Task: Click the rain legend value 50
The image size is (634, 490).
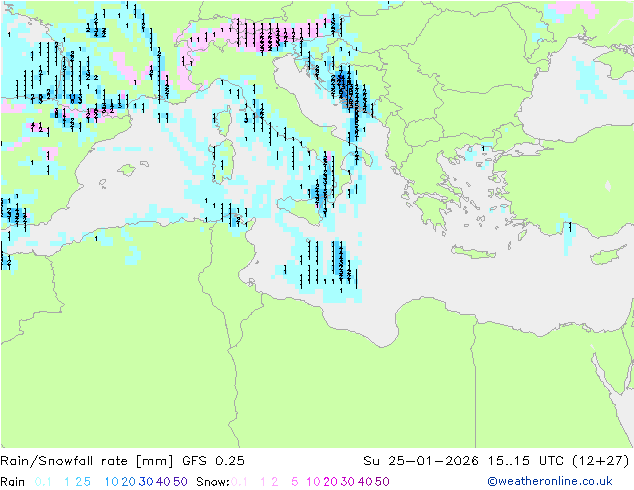Action: (180, 482)
